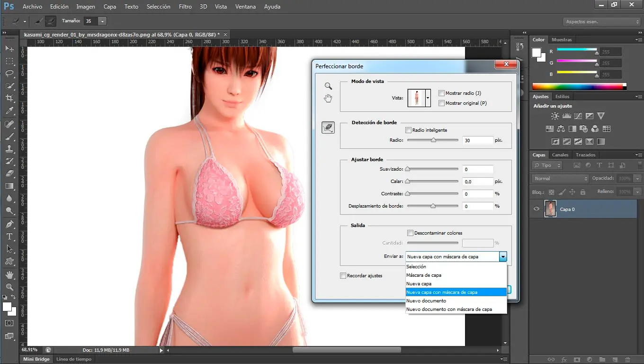The image size is (644, 364).
Task: Select the Dodge tool
Action: (x=9, y=210)
